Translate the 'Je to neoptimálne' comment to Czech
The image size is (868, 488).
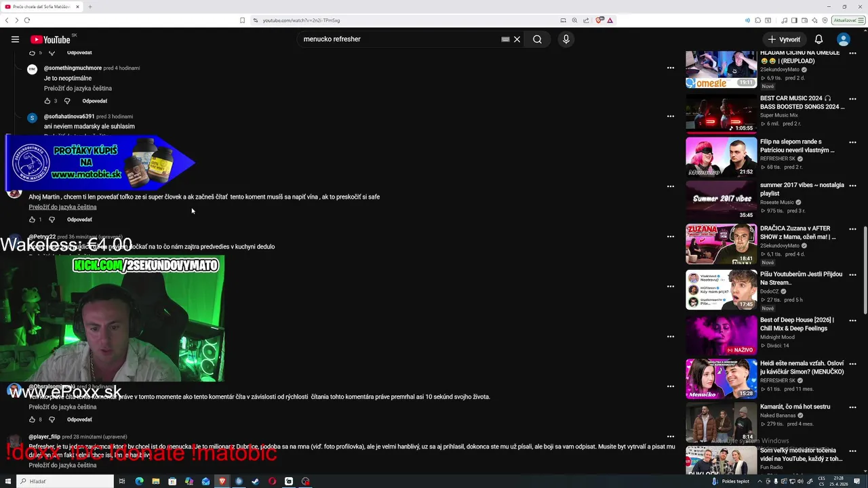tap(78, 88)
